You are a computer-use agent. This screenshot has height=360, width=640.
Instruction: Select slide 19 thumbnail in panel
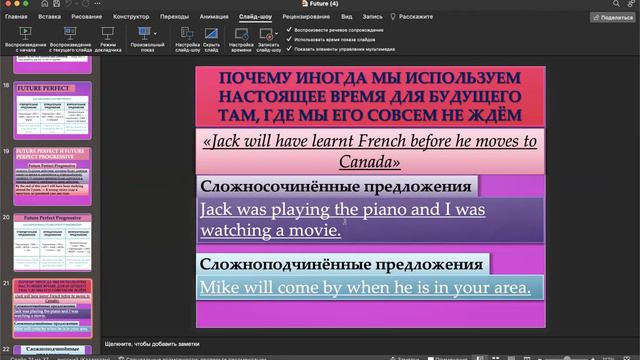pos(52,176)
